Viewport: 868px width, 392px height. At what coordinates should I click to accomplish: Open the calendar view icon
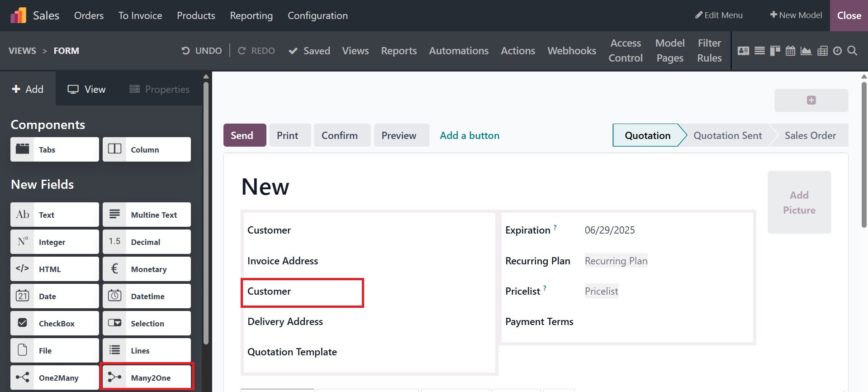click(790, 51)
